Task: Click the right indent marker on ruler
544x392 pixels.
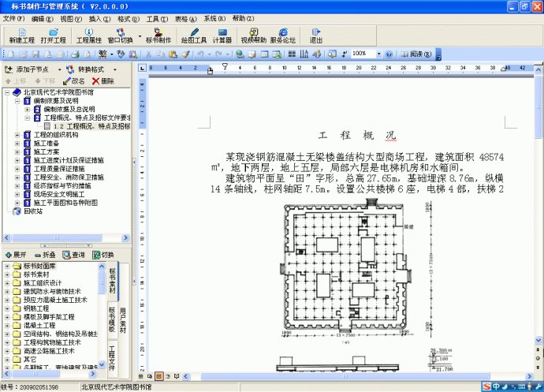Action: 504,69
